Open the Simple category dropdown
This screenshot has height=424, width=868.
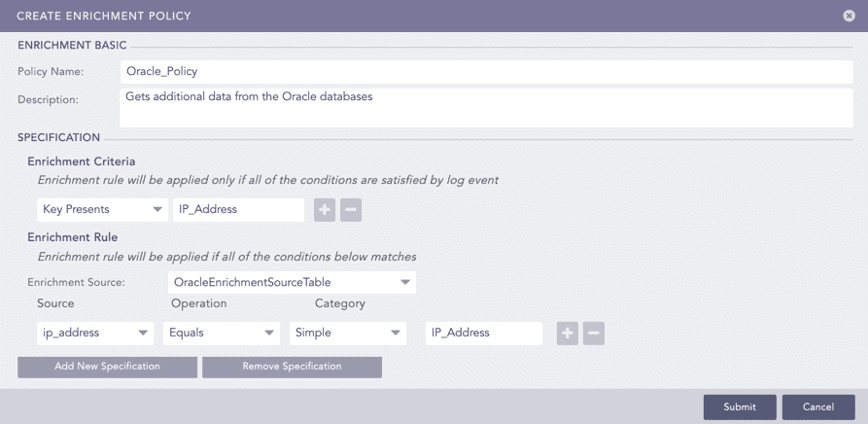point(347,333)
